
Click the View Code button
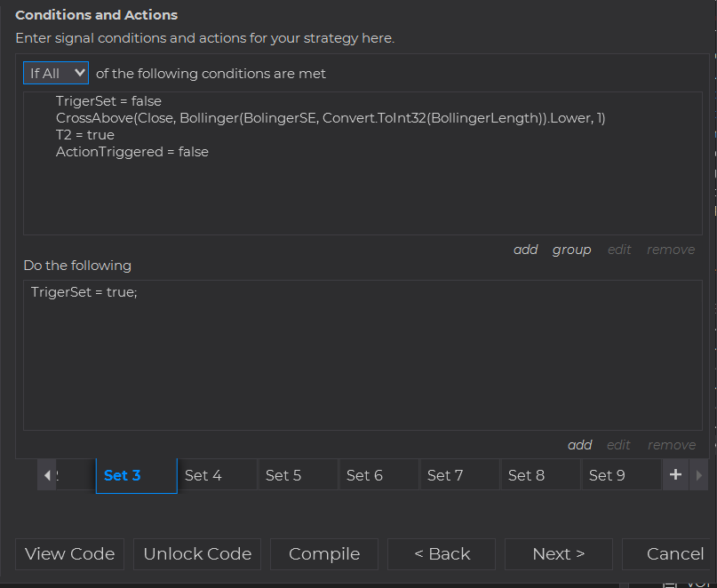coord(69,553)
